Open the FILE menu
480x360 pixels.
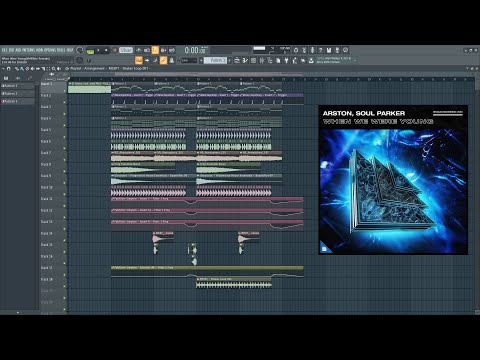(x=5, y=50)
